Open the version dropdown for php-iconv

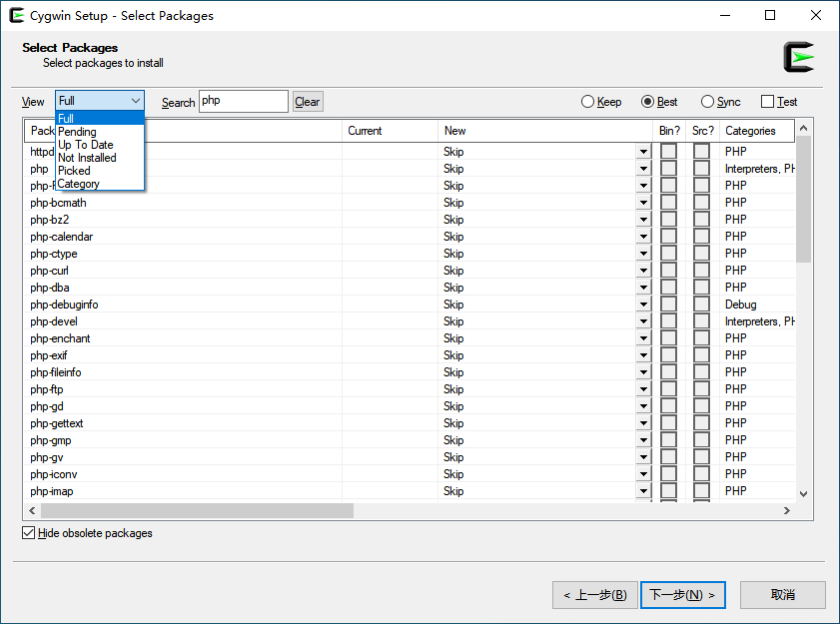643,474
